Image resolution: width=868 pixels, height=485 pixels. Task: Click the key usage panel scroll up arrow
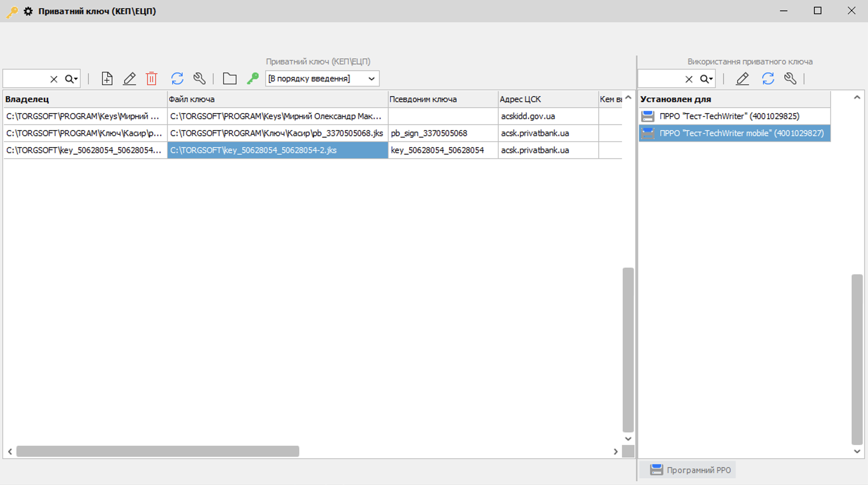click(857, 98)
